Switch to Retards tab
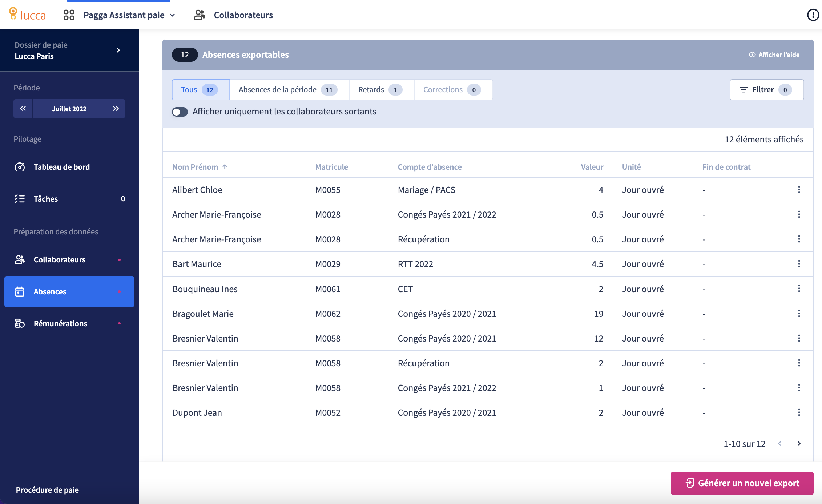Viewport: 822px width, 504px height. coord(382,90)
